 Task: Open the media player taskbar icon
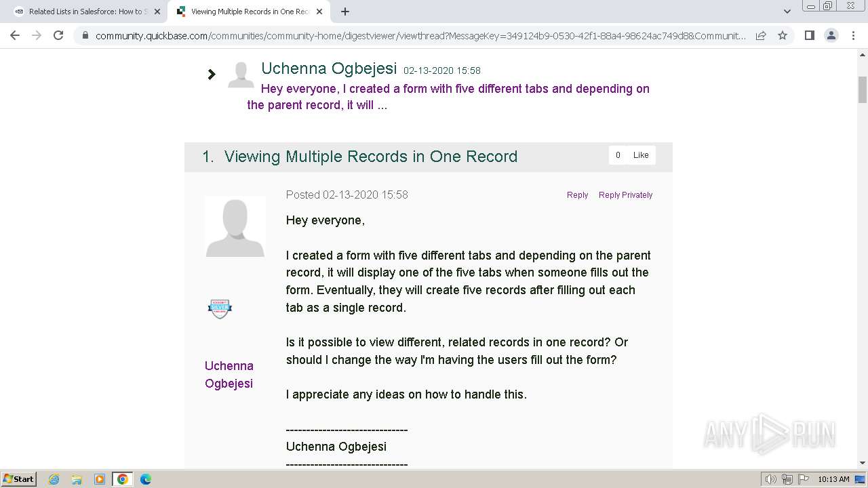[x=100, y=479]
